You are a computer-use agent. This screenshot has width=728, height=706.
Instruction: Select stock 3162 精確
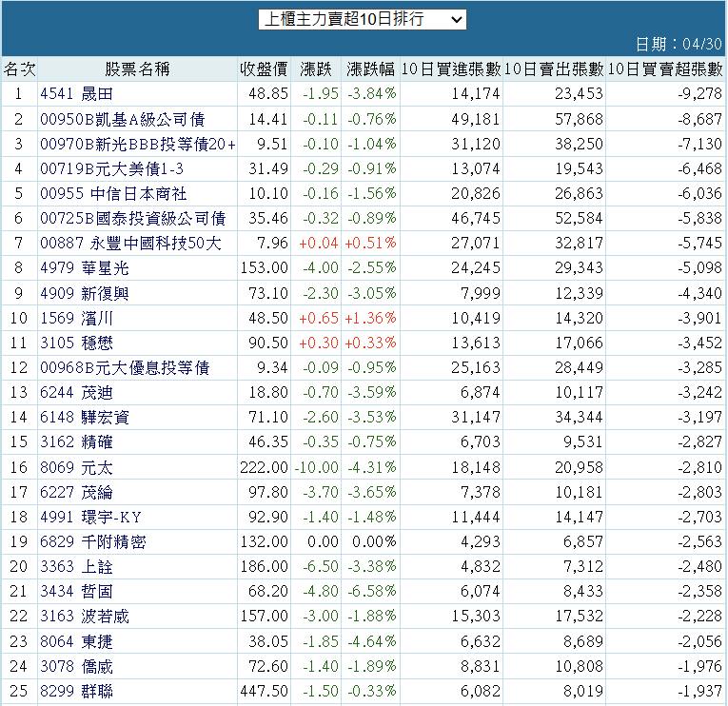tap(77, 441)
